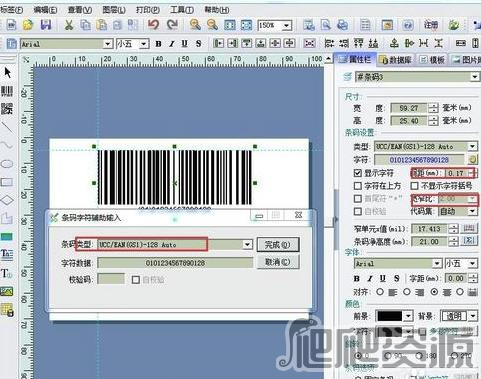Open the zoom percentage 150% dropdown
The height and width of the screenshot is (379, 481).
coord(287,25)
